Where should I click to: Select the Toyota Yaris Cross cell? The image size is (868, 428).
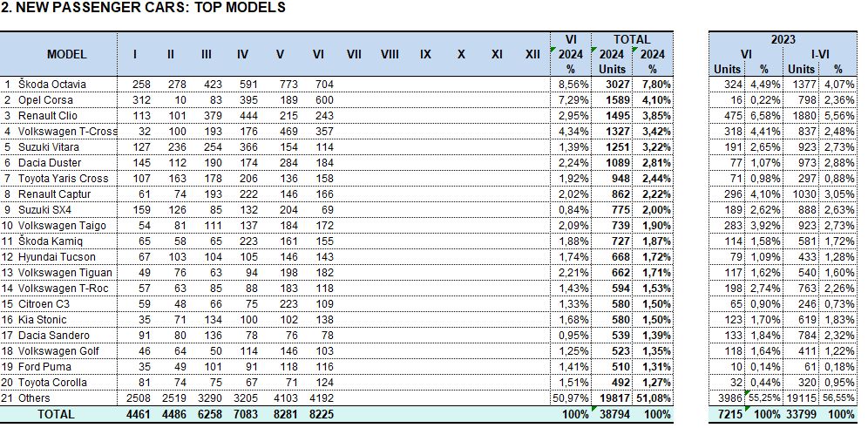(x=63, y=179)
